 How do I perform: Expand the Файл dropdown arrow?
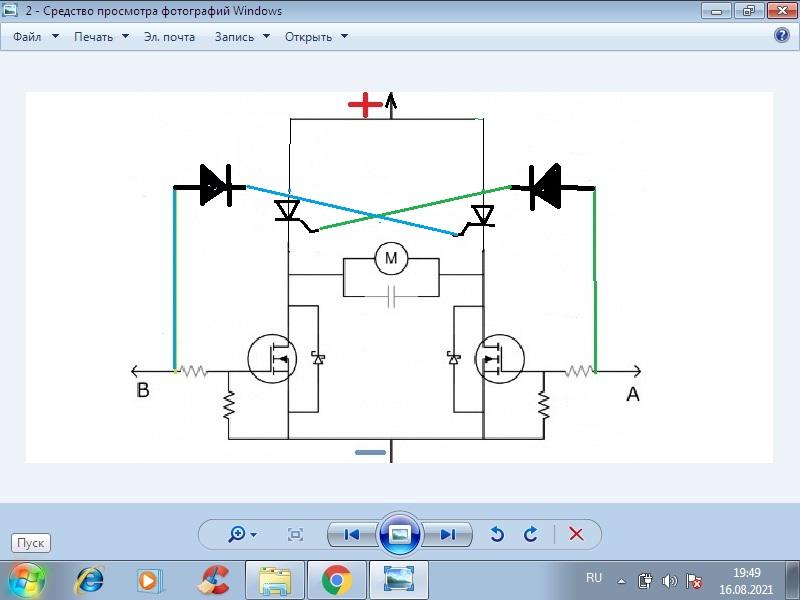click(x=56, y=36)
